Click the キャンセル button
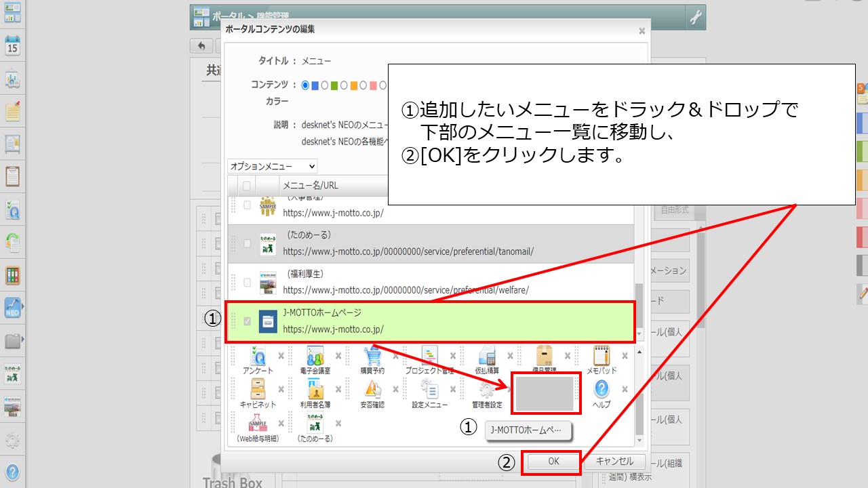868x488 pixels. point(614,462)
